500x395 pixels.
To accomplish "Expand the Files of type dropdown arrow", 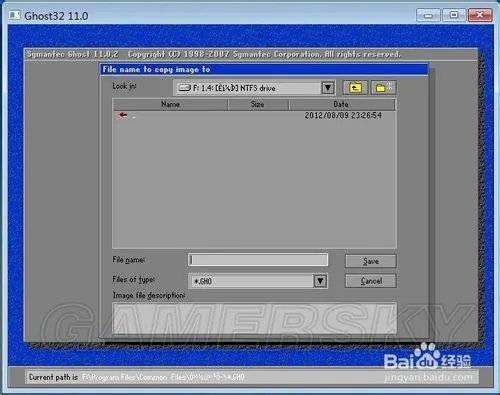I will coord(320,281).
